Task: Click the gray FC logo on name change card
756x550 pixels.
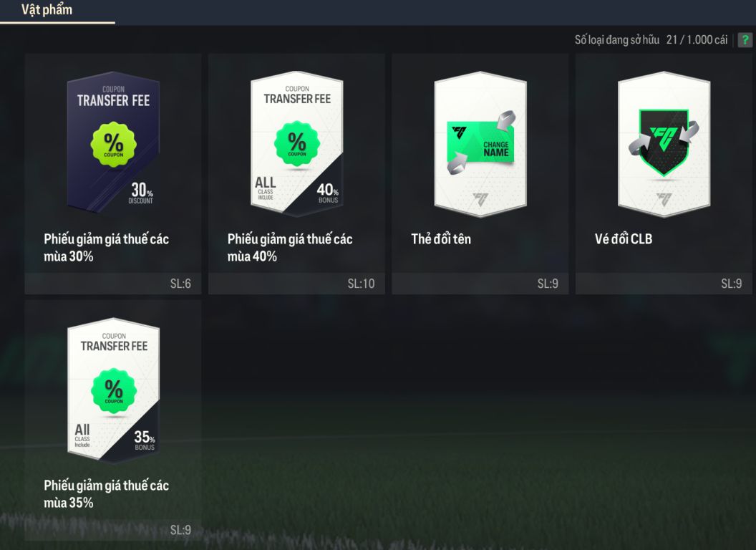Action: click(x=480, y=198)
